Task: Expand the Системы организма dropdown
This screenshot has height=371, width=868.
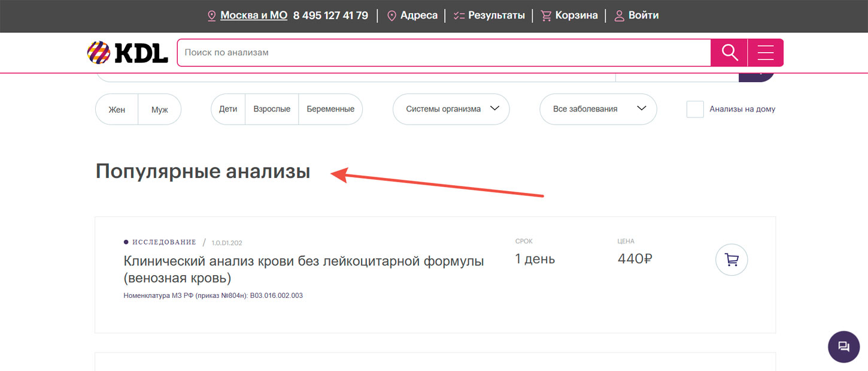Action: click(x=451, y=109)
